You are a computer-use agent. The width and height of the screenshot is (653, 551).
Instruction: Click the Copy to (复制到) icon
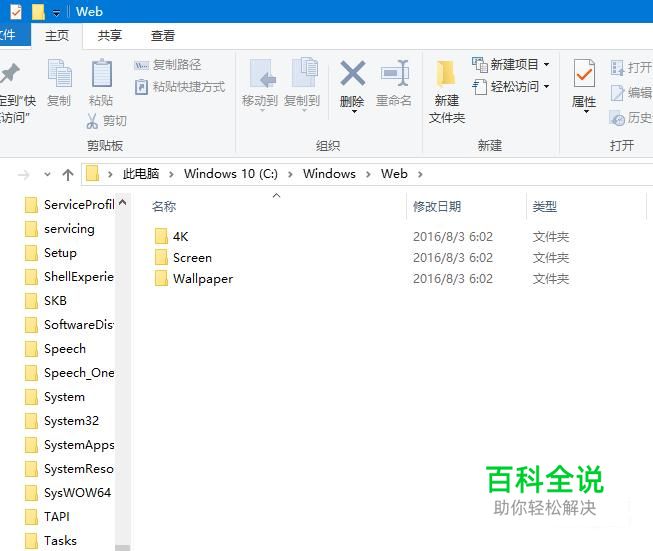click(304, 73)
